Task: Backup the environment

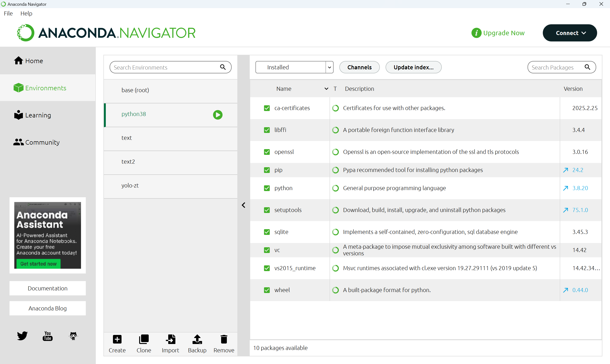Action: [197, 344]
